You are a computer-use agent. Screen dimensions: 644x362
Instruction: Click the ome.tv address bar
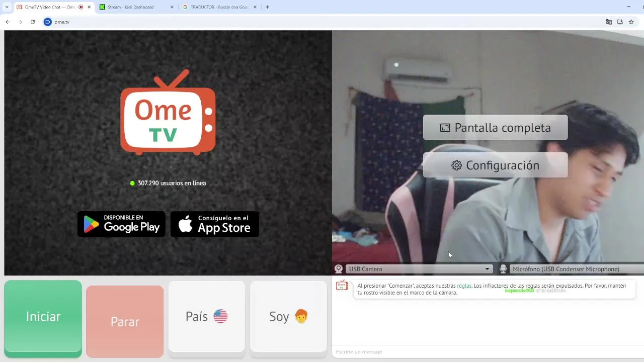pyautogui.click(x=322, y=22)
